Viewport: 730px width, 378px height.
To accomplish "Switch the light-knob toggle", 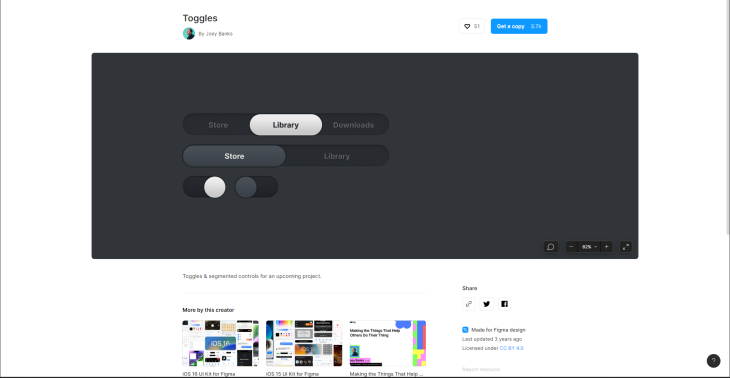I will (204, 187).
